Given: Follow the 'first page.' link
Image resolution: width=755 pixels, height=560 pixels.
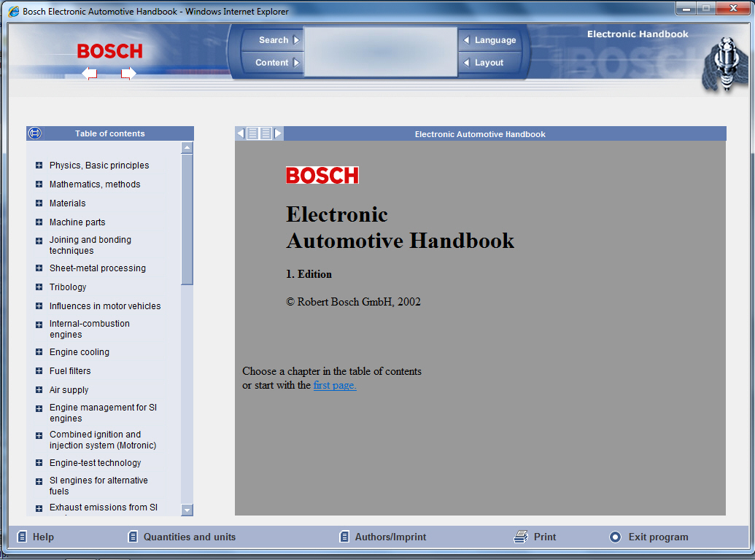Looking at the screenshot, I should (335, 385).
